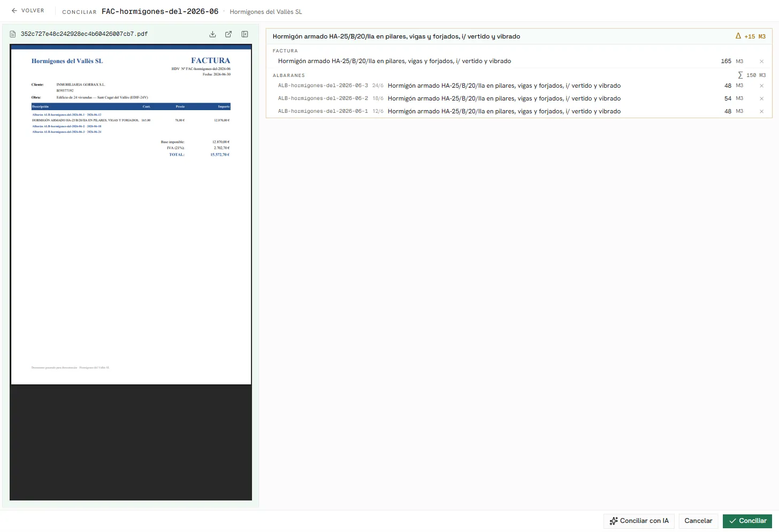
Task: Click the date 18/6
Action: coord(378,98)
